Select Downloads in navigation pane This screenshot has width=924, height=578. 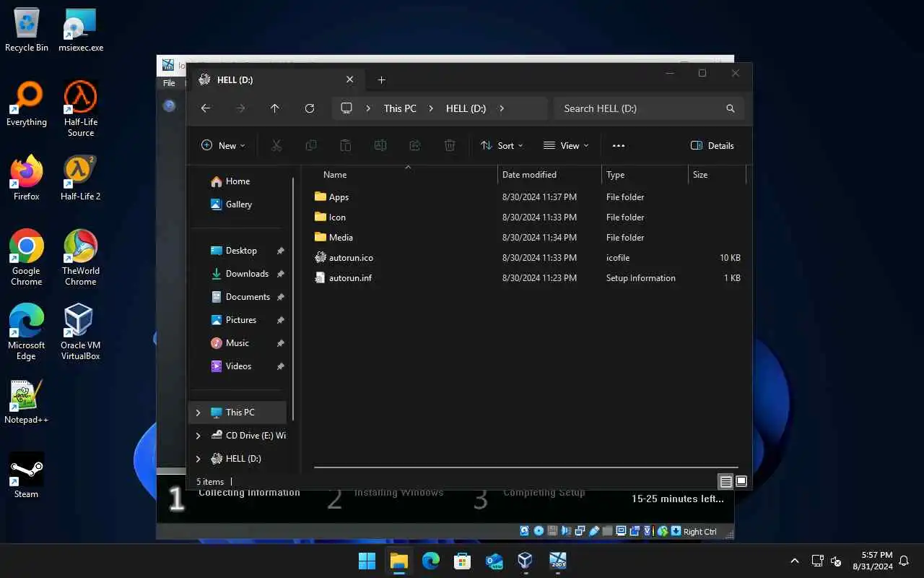(247, 274)
